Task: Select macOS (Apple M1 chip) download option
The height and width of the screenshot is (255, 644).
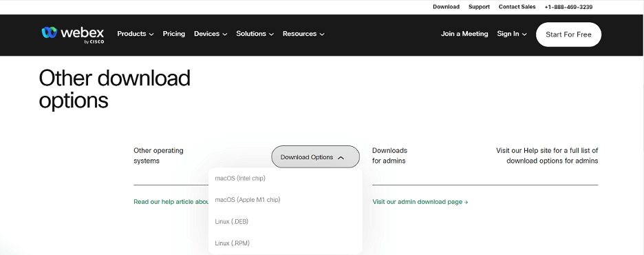Action: point(286,200)
